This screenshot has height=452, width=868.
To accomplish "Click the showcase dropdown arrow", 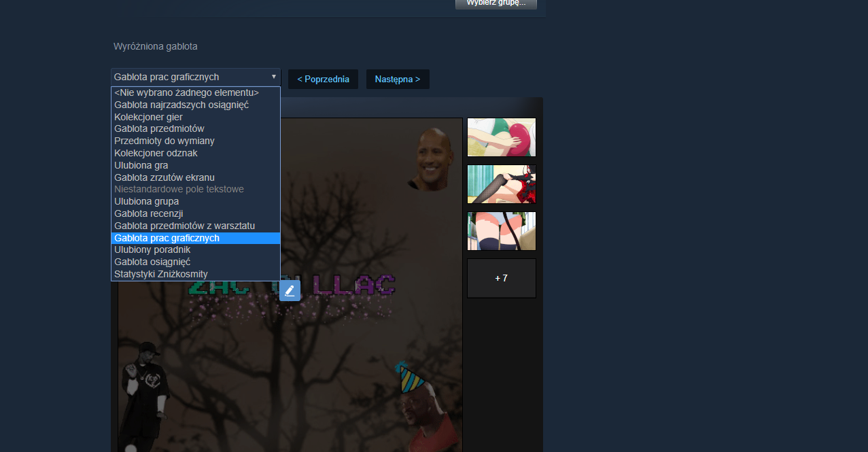I will click(274, 77).
